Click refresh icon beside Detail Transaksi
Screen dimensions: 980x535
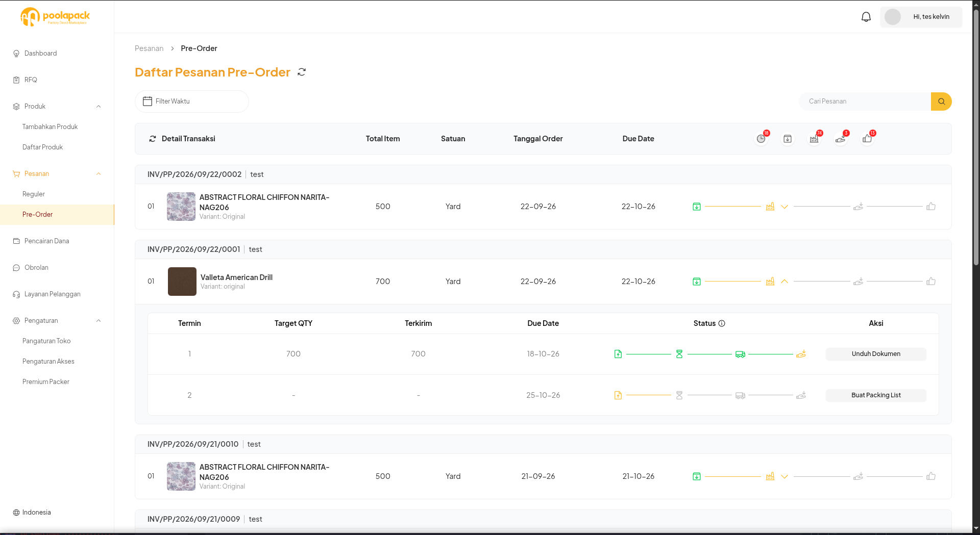(x=152, y=139)
